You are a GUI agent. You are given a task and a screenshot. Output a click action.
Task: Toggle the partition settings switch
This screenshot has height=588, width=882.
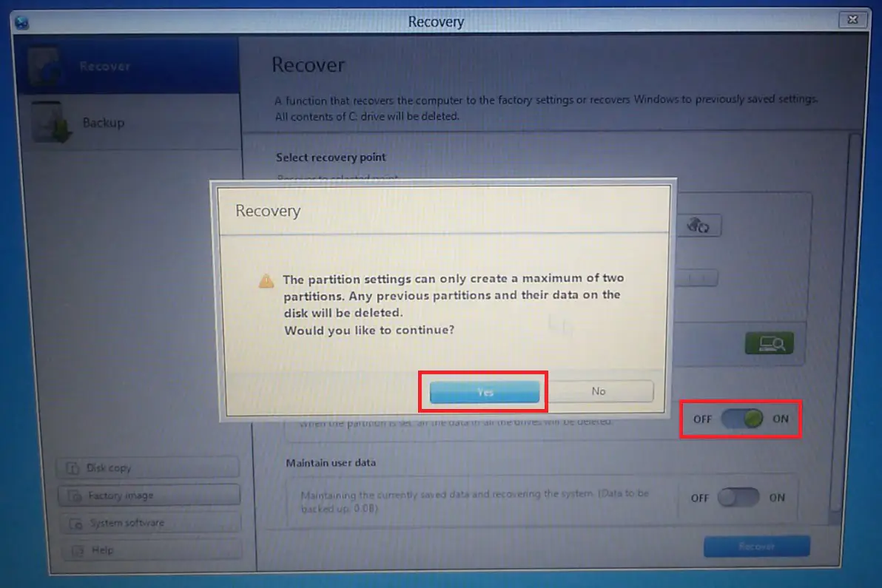click(742, 419)
